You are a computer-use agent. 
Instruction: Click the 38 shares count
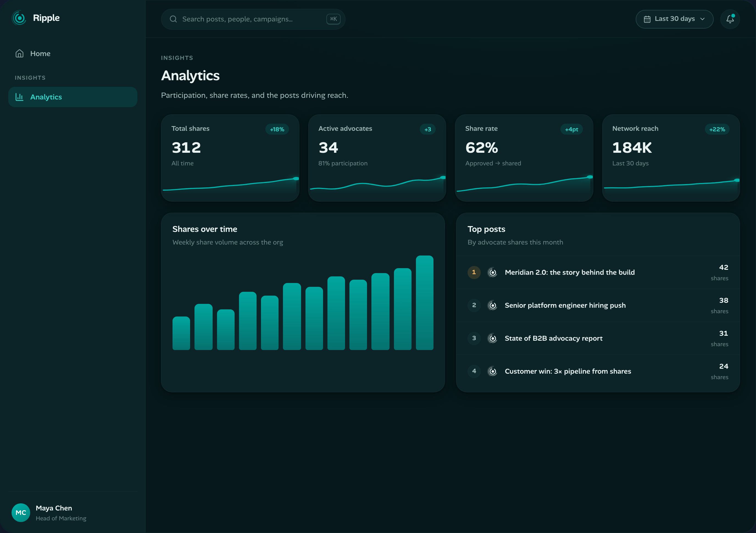point(723,300)
